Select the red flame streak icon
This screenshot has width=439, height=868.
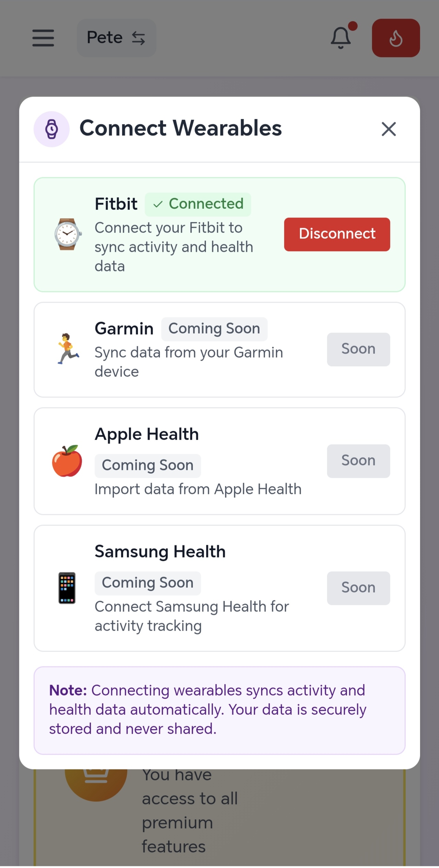[396, 38]
